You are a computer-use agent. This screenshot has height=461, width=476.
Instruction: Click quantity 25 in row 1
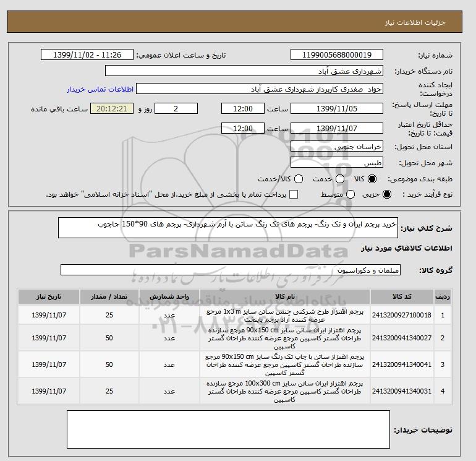point(109,315)
